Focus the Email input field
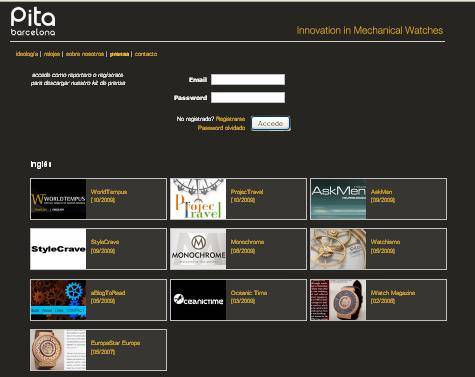 pyautogui.click(x=248, y=80)
